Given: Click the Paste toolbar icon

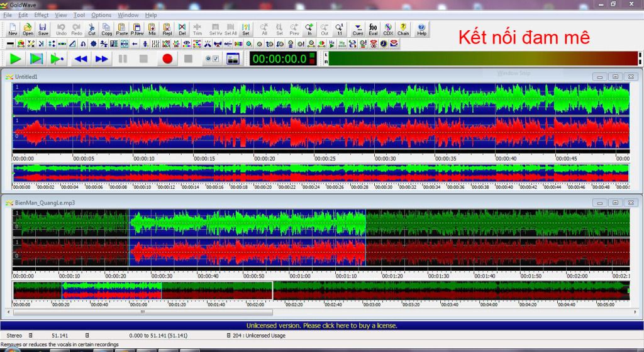Looking at the screenshot, I should (121, 29).
